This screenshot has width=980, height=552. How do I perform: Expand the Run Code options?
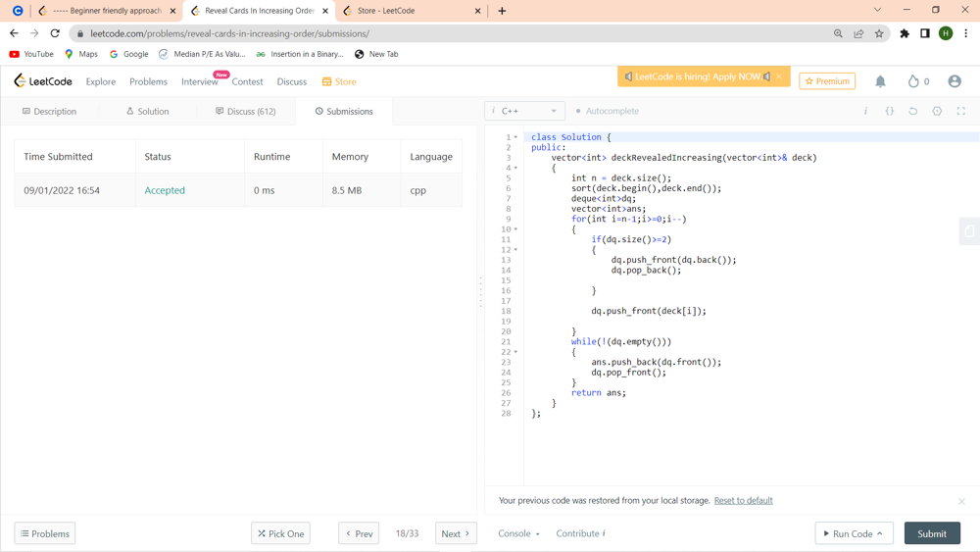pyautogui.click(x=879, y=533)
